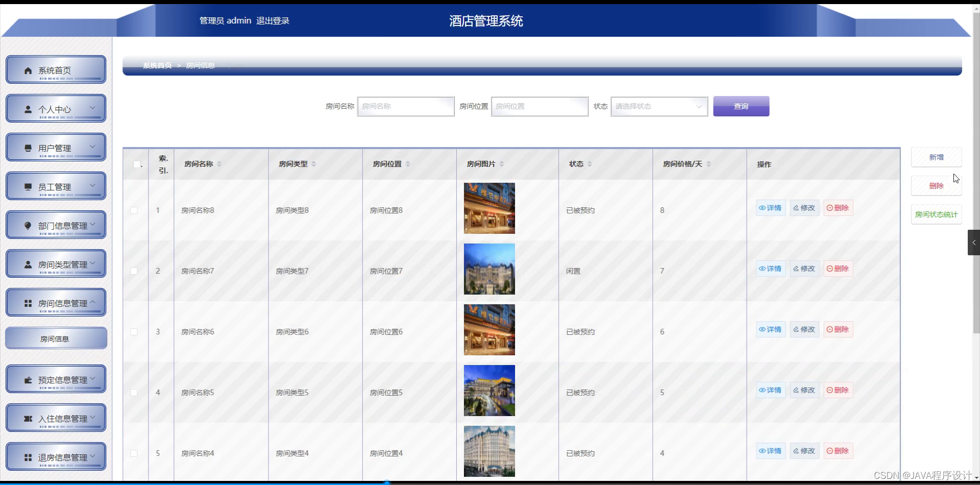Screen dimensions: 980x485
Task: Go to 系统首页 in sidebar
Action: [x=56, y=70]
